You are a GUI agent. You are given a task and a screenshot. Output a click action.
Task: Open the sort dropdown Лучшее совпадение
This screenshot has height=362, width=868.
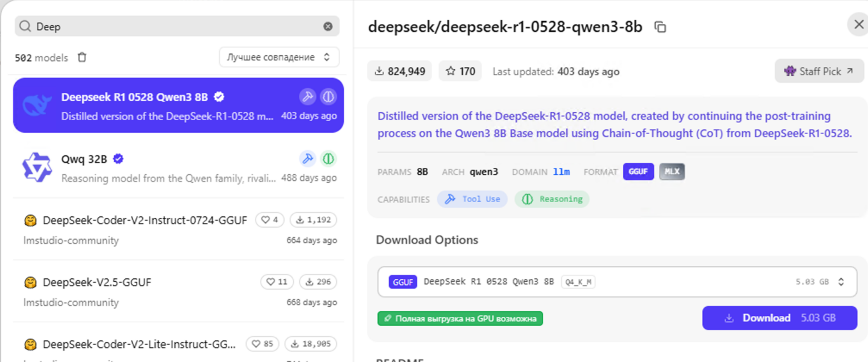[279, 57]
